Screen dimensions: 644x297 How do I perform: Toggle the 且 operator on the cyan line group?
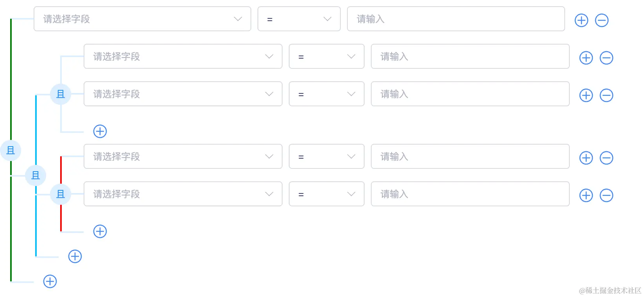[x=36, y=175]
